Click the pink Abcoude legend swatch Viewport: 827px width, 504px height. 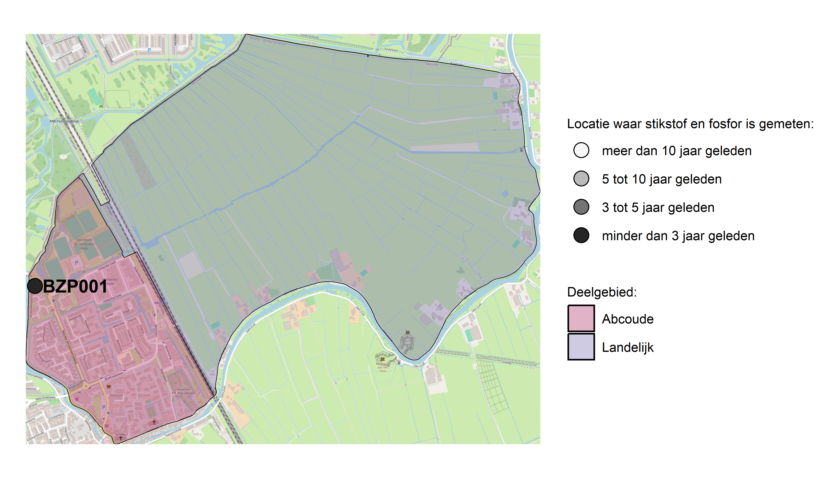(x=581, y=318)
